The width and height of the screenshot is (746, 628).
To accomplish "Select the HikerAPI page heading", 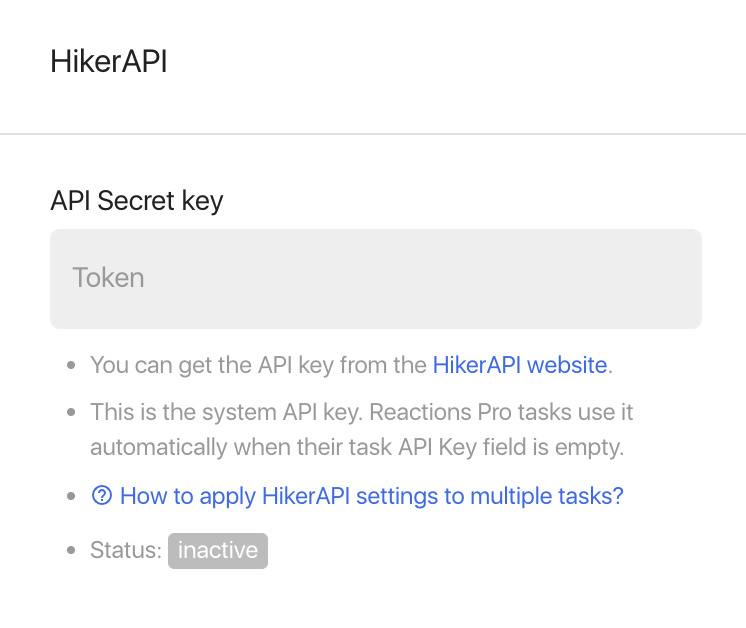I will [109, 62].
